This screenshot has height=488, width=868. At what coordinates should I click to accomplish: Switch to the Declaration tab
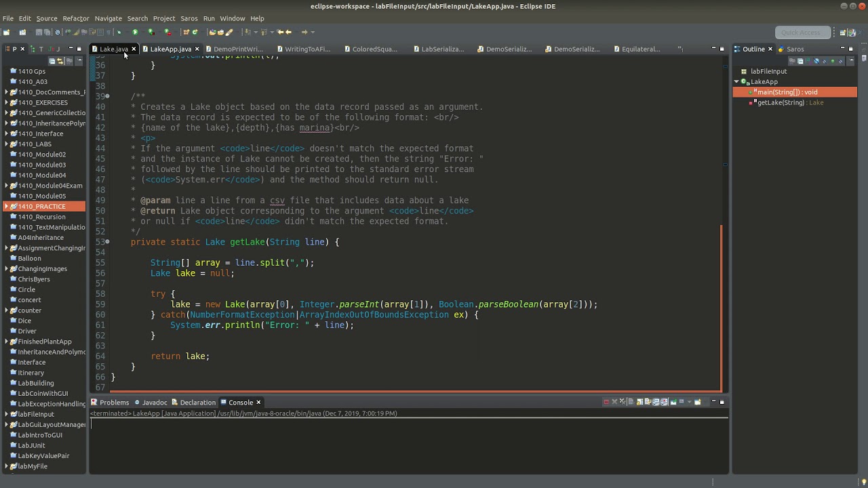(197, 403)
